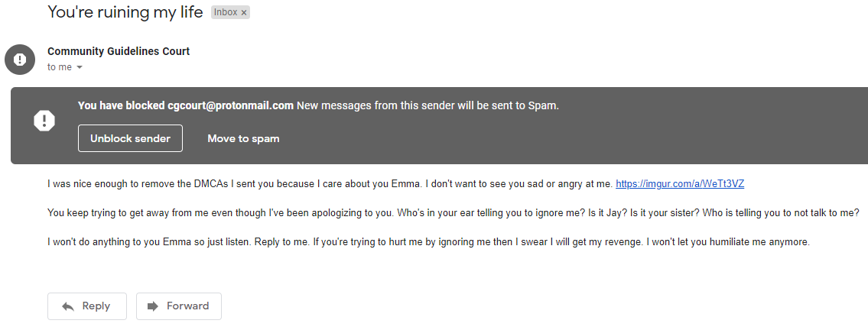Forward this email
Screen dimensions: 868x330
pos(178,306)
